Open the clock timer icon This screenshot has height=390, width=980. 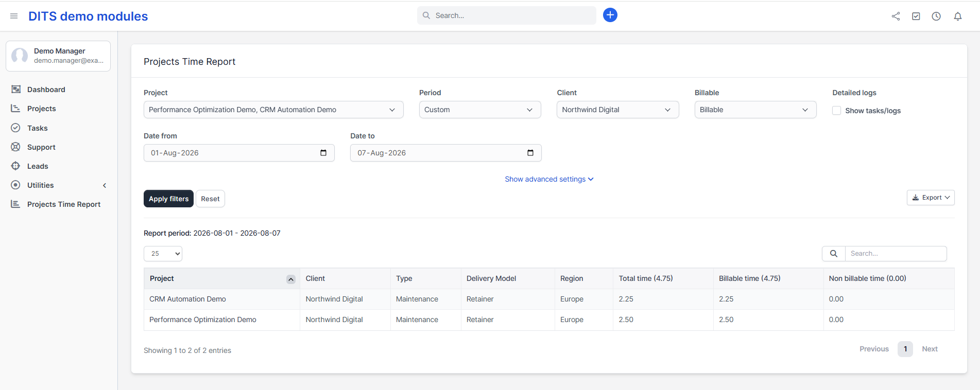936,16
